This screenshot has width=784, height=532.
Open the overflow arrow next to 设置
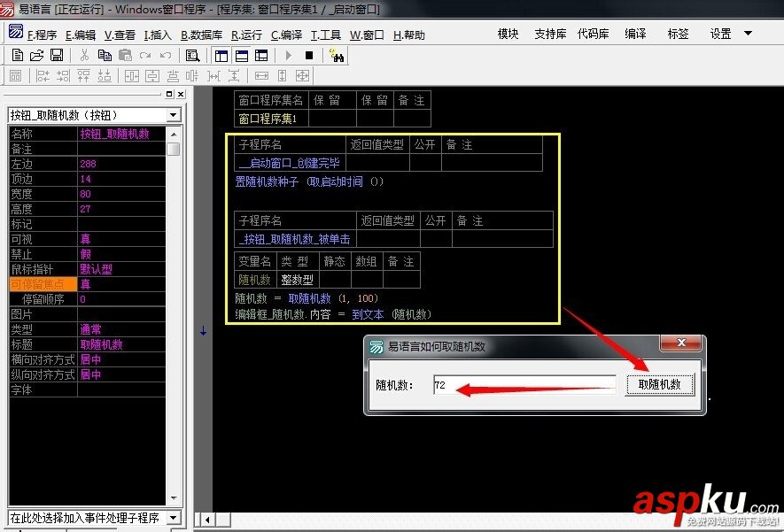coord(748,34)
